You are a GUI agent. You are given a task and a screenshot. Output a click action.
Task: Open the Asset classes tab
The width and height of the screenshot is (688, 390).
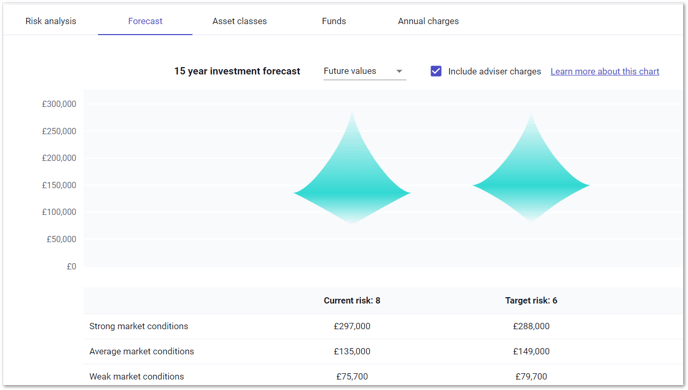(x=240, y=21)
